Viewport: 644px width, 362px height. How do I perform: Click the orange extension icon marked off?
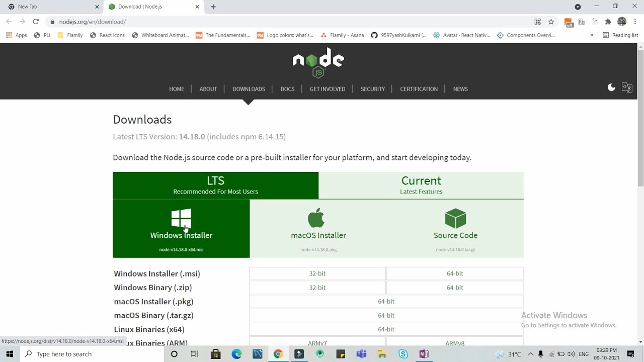coord(568,22)
